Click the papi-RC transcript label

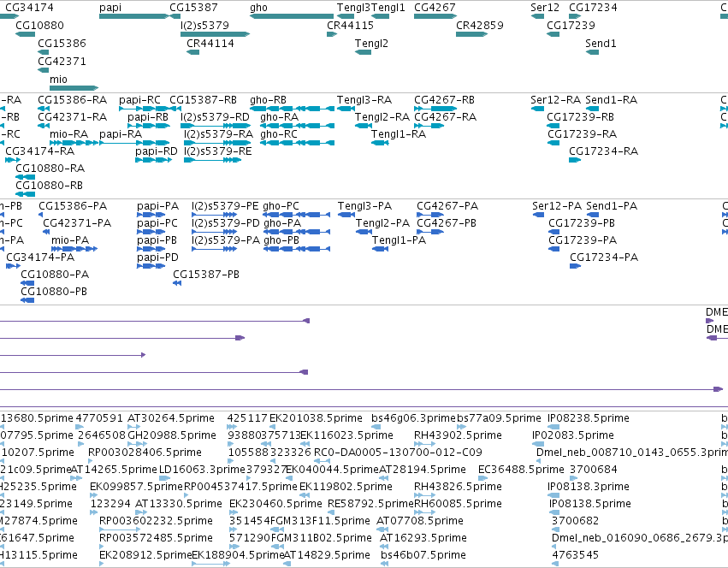pos(139,100)
